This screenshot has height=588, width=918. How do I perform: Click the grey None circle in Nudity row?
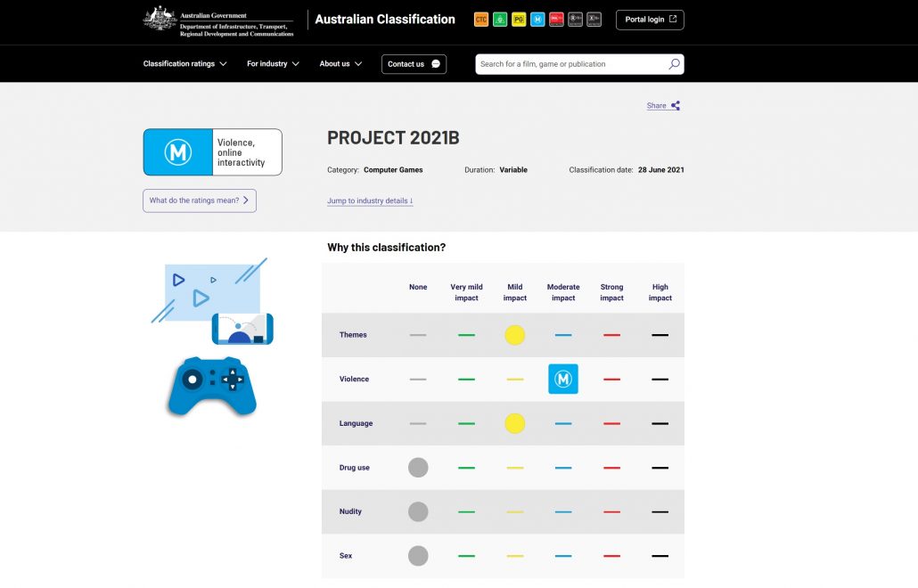click(x=418, y=511)
